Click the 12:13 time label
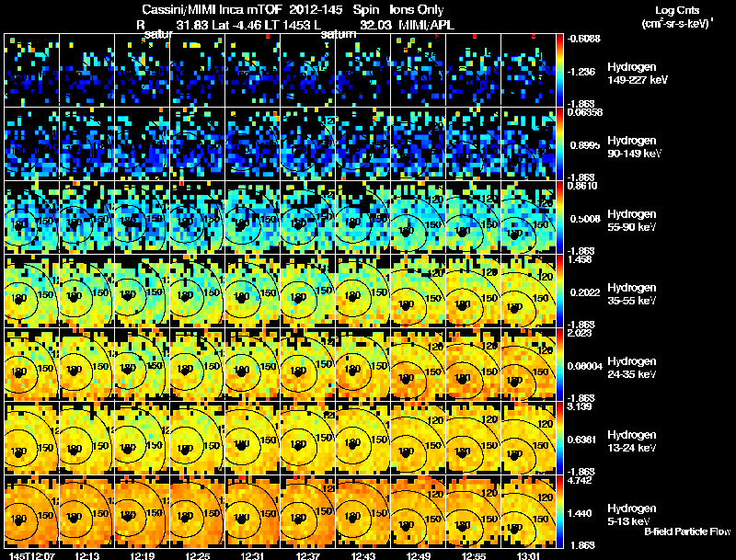Viewport: 736px width, 560px height. (x=87, y=555)
